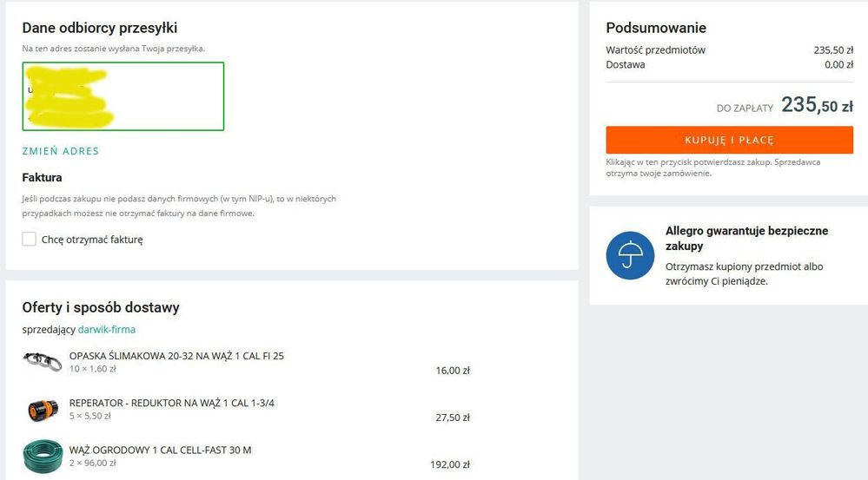Select the green-bordered recipient address box
The image size is (868, 480).
click(x=123, y=95)
